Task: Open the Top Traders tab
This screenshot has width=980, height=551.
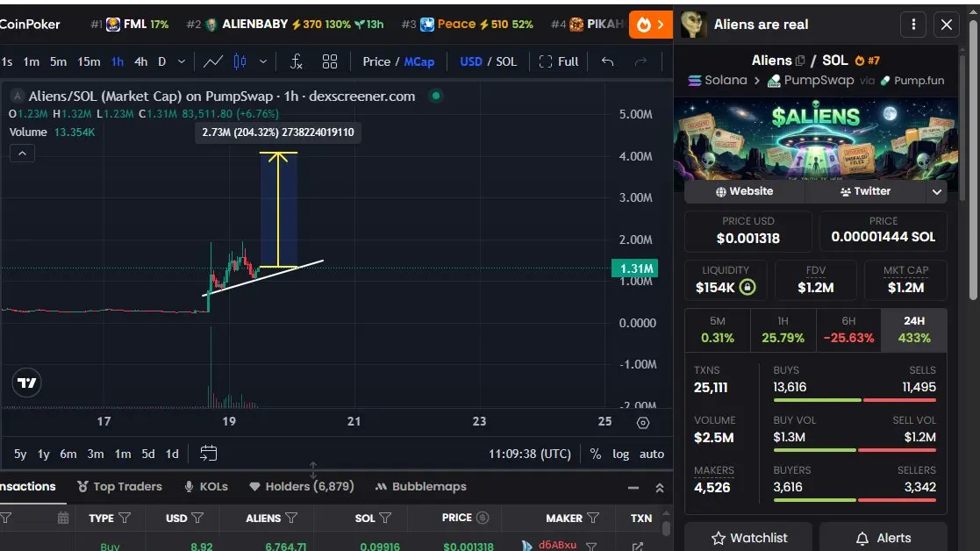Action: pyautogui.click(x=119, y=486)
